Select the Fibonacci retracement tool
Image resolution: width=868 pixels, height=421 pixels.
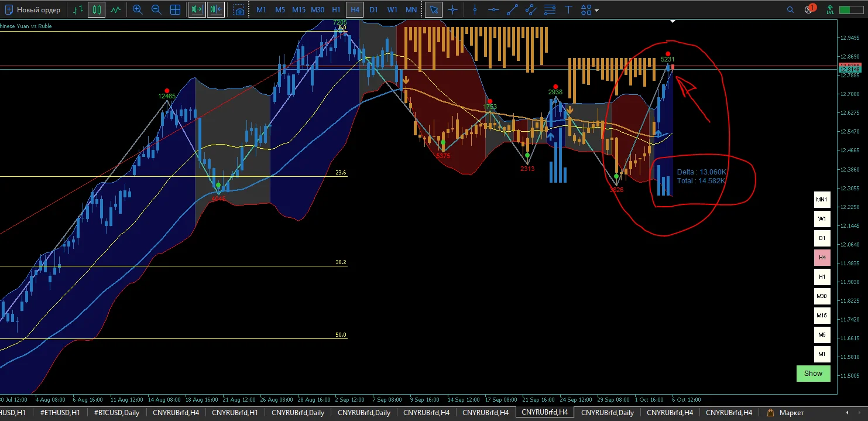pyautogui.click(x=550, y=10)
